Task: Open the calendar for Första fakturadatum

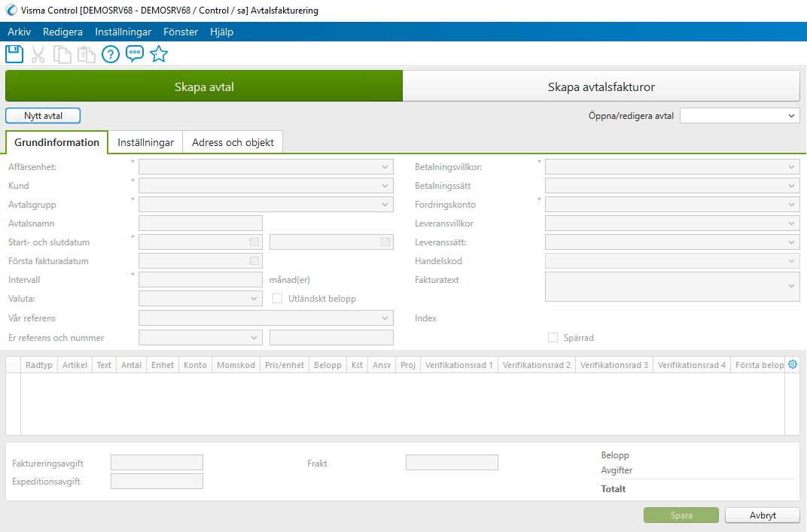Action: point(253,260)
